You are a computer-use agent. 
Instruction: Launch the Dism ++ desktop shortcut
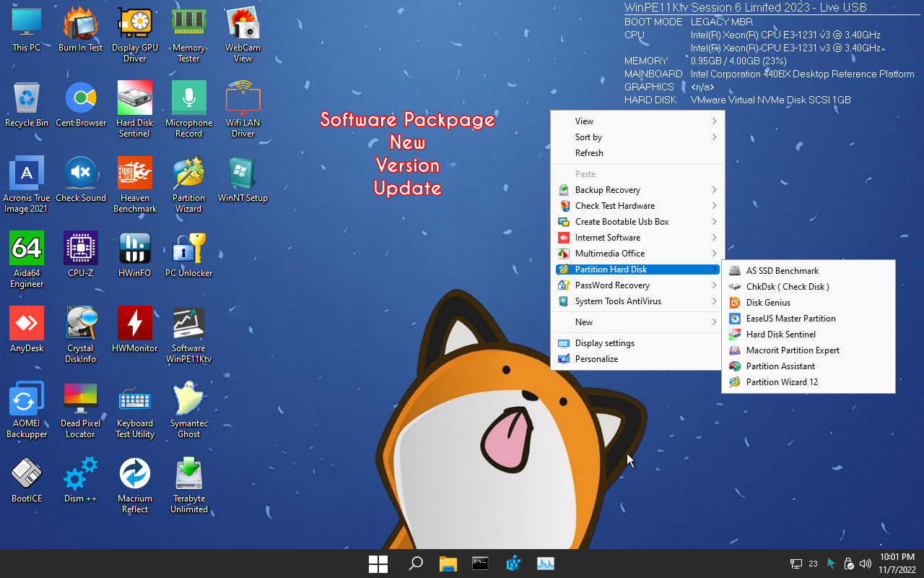point(80,475)
